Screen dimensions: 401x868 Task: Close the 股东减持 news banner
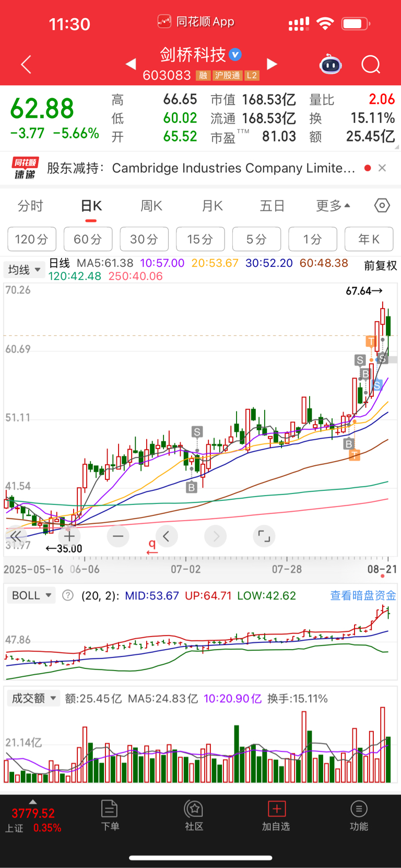(x=382, y=168)
